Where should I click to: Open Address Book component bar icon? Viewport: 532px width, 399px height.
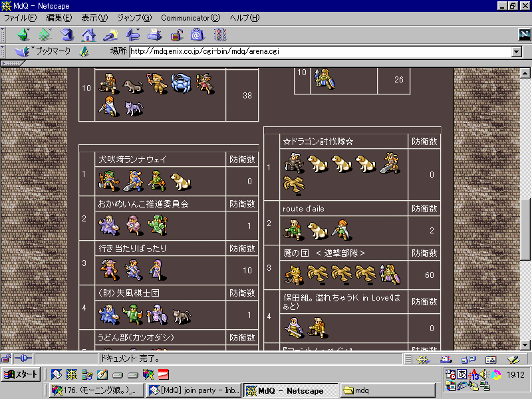coord(491,359)
